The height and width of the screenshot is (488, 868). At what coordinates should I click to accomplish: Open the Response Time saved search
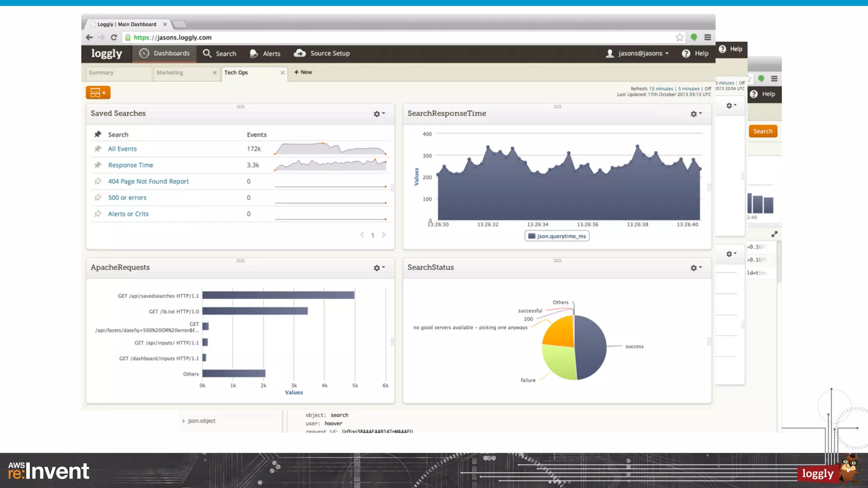coord(130,165)
